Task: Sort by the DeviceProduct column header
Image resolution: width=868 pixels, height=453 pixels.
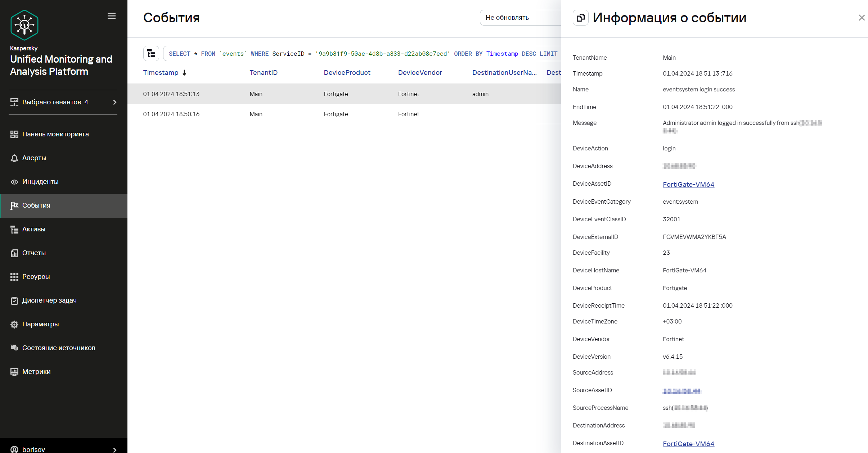Action: 347,73
